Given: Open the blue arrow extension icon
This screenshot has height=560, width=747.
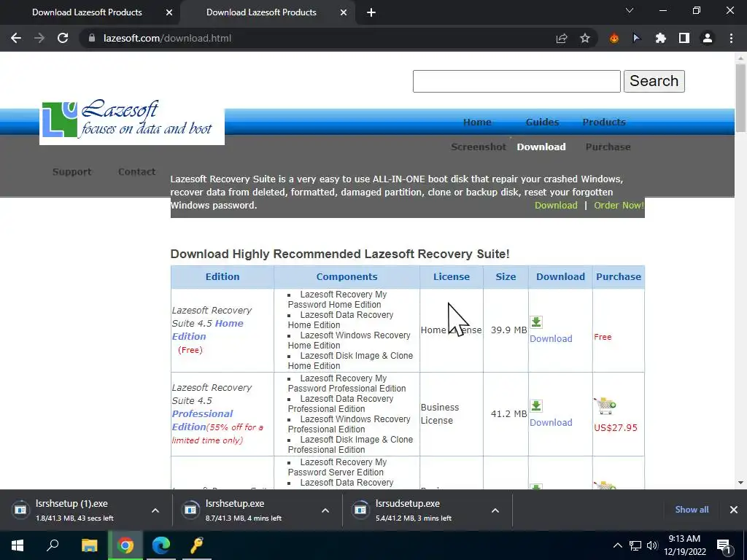Looking at the screenshot, I should (x=637, y=38).
